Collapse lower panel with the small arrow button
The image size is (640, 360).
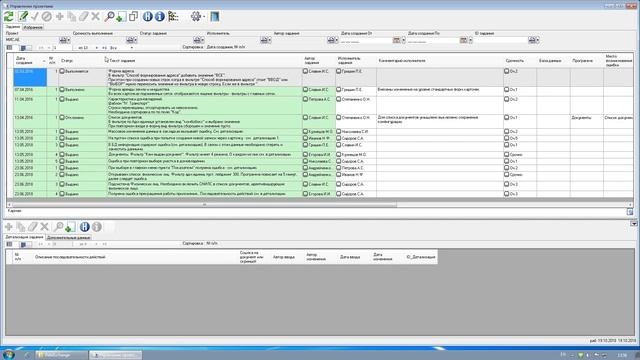point(633,223)
